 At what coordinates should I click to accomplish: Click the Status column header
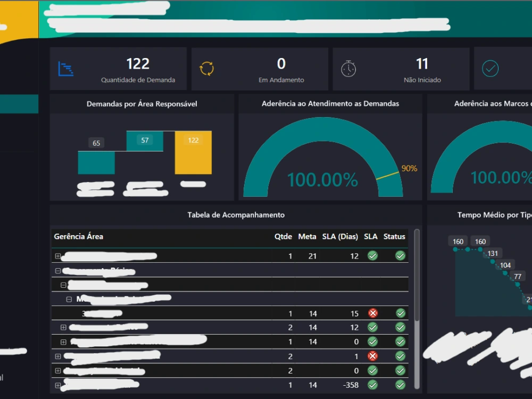tap(394, 237)
